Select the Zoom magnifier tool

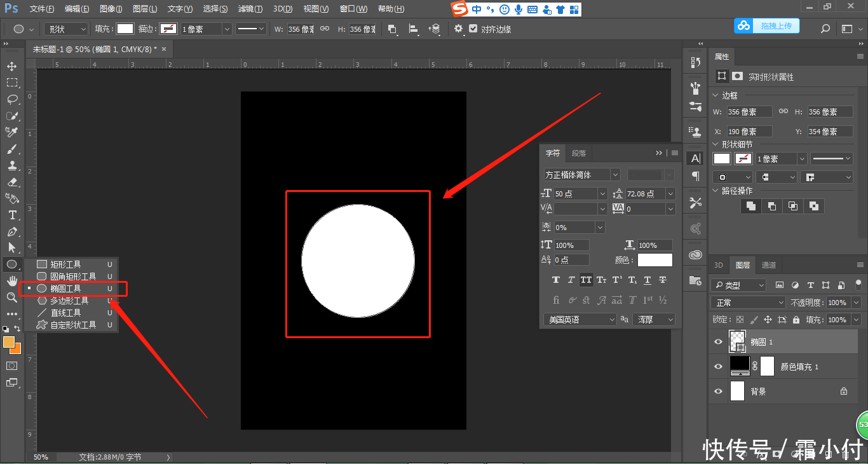tap(11, 297)
